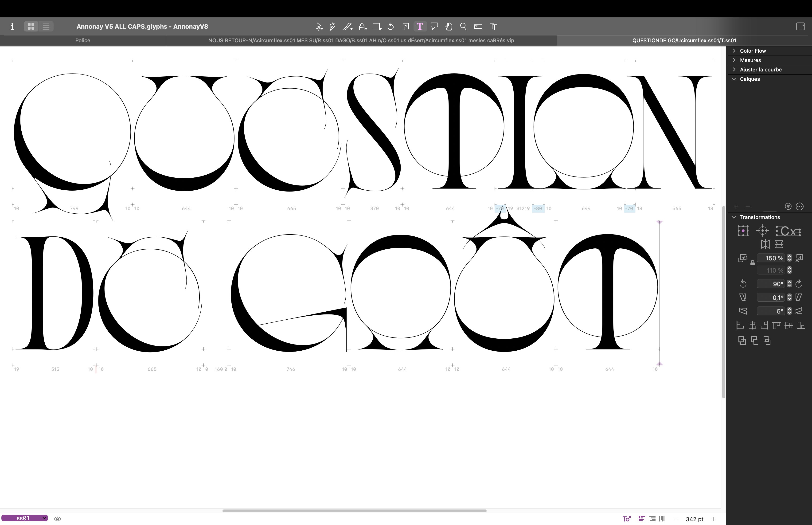This screenshot has width=812, height=525.
Task: Toggle the scale proportion lock
Action: [x=752, y=263]
